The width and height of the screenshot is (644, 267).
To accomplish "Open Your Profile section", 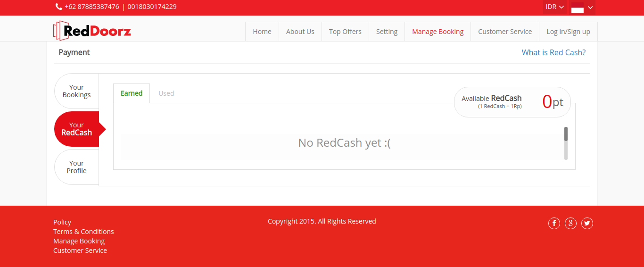I will pos(76,167).
